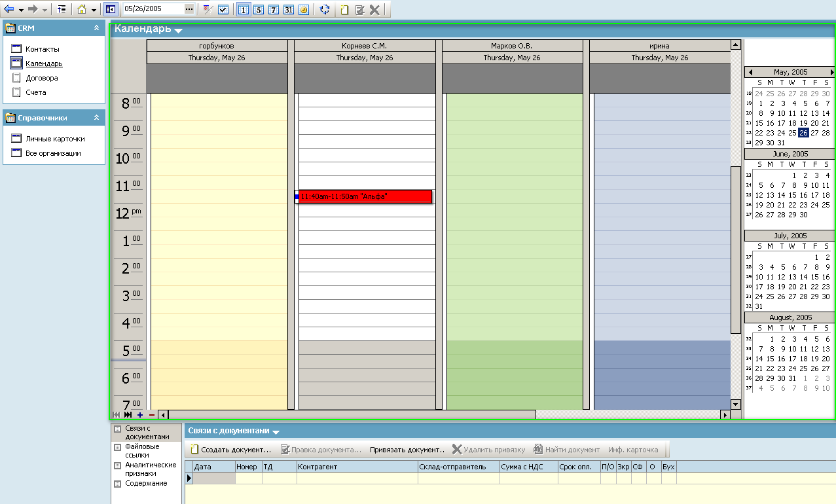Select Содержание tab
The image size is (836, 504).
click(146, 483)
